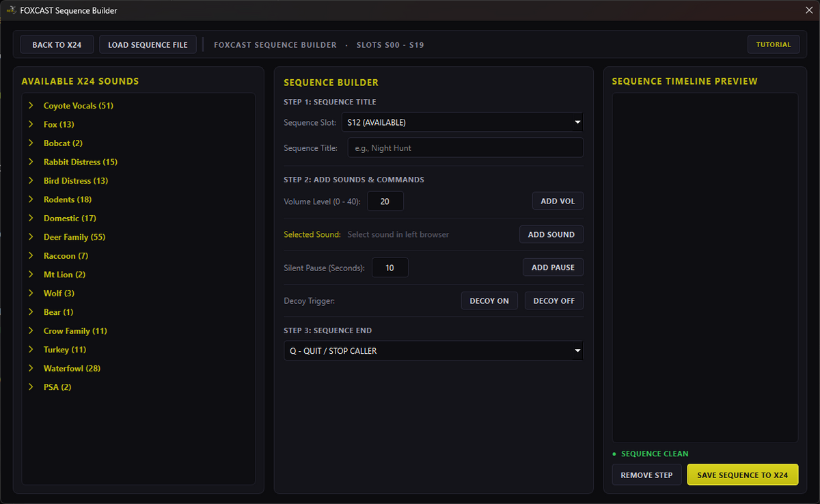Click the Volume Level input box
Screen dimensions: 820x504
pos(385,201)
